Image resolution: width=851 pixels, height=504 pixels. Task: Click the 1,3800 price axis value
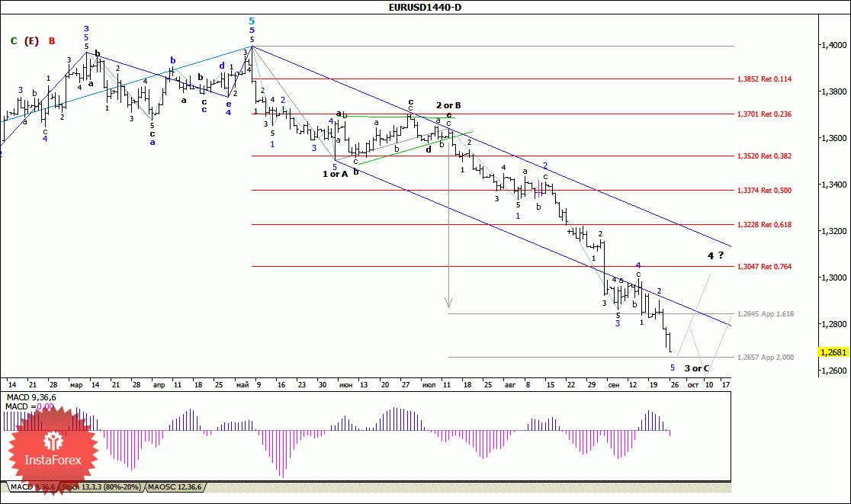[834, 91]
